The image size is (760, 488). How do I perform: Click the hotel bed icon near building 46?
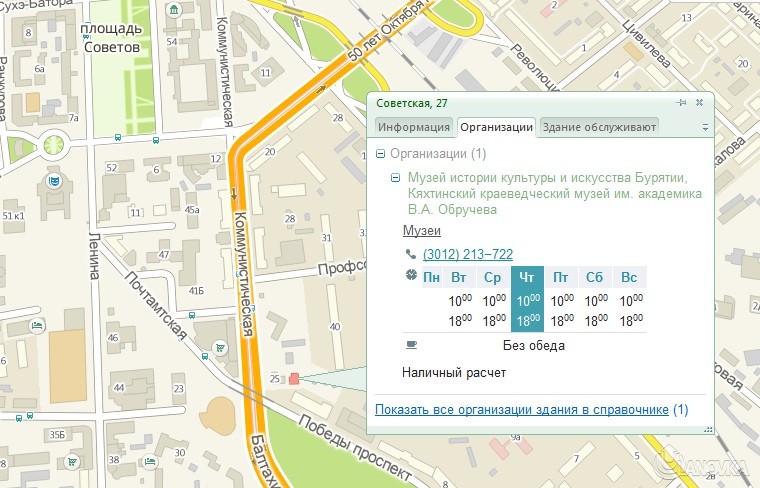click(x=37, y=327)
